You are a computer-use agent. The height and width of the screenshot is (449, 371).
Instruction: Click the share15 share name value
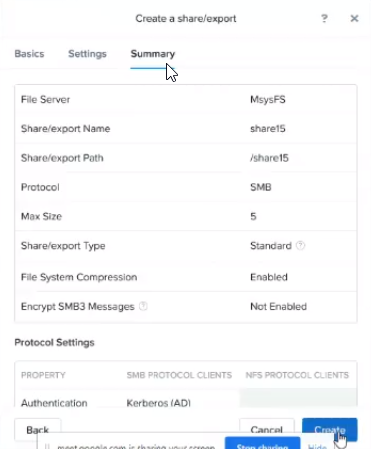(x=268, y=129)
